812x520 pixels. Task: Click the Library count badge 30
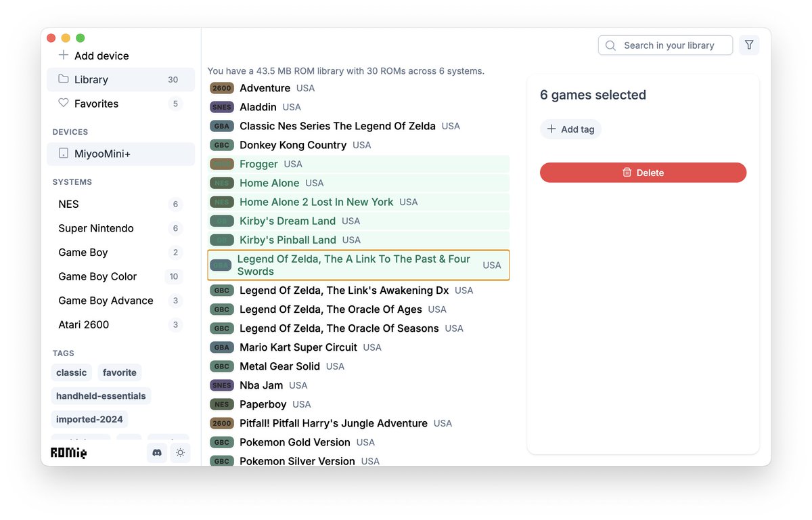(x=173, y=79)
